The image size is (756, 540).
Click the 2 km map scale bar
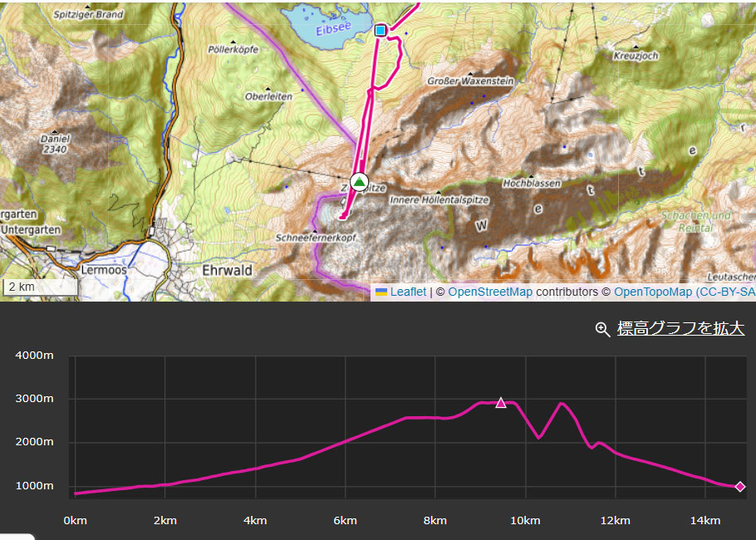click(x=40, y=287)
